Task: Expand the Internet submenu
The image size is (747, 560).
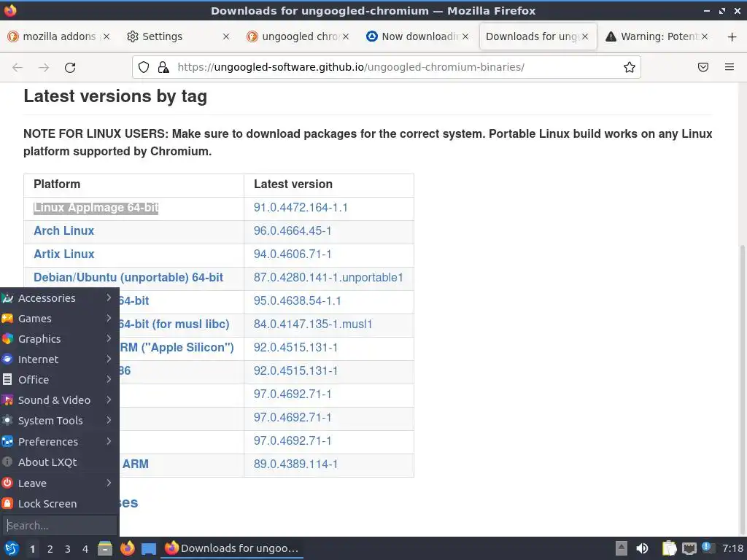Action: (60, 359)
